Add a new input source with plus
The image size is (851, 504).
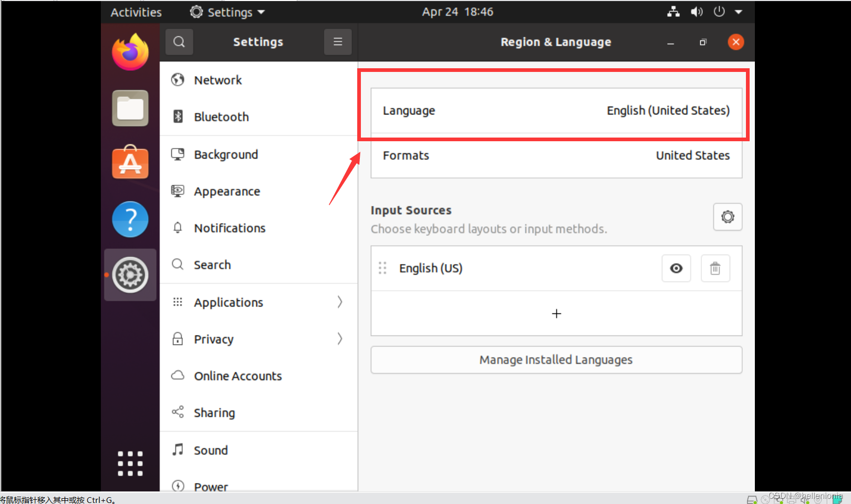coord(556,313)
